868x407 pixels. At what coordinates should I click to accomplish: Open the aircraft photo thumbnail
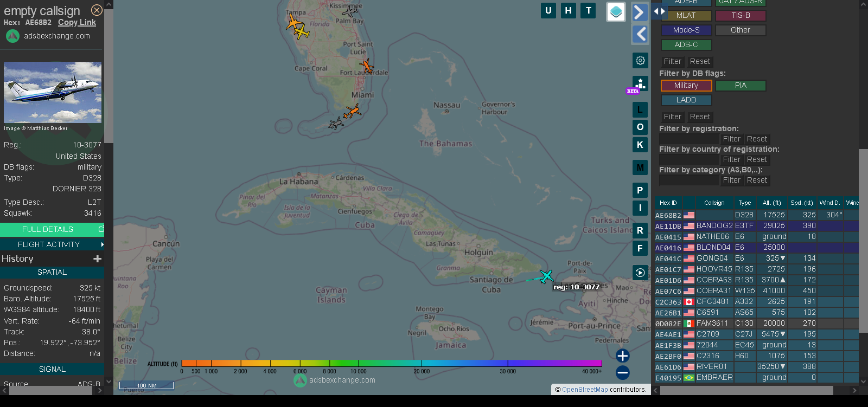[53, 92]
